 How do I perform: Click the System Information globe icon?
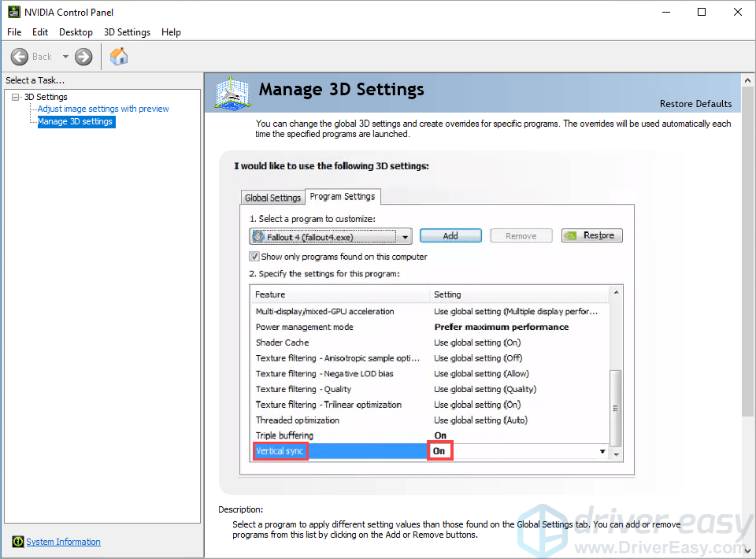[x=17, y=542]
